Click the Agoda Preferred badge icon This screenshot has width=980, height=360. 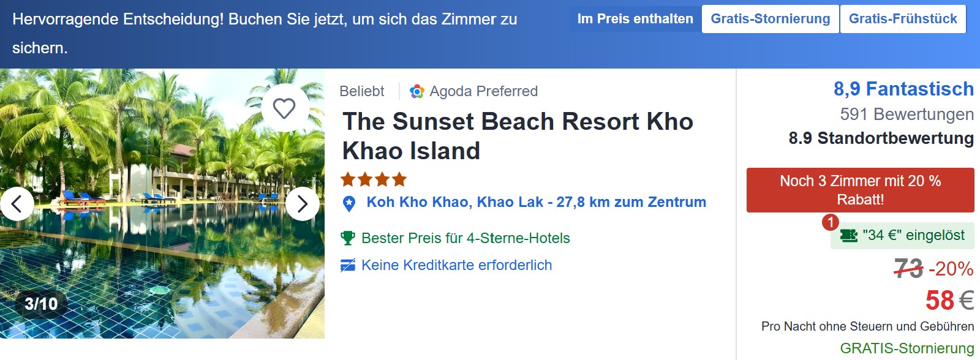coord(417,91)
